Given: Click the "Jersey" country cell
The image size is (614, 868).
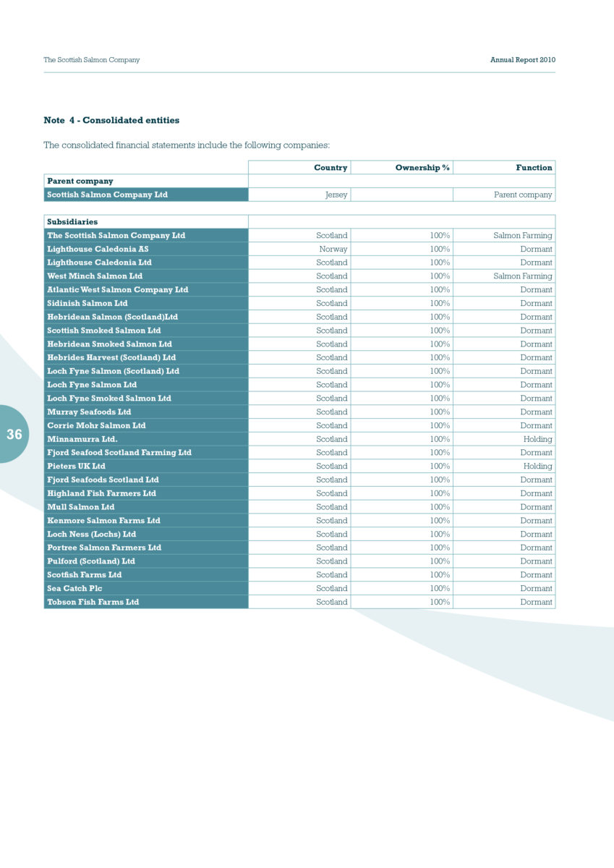Looking at the screenshot, I should (x=336, y=195).
